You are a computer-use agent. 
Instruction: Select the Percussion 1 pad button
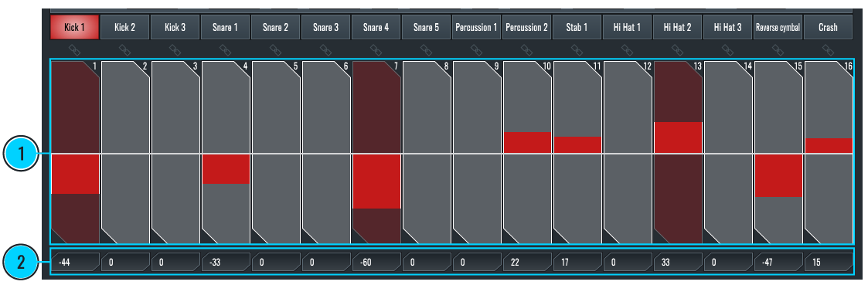point(477,27)
